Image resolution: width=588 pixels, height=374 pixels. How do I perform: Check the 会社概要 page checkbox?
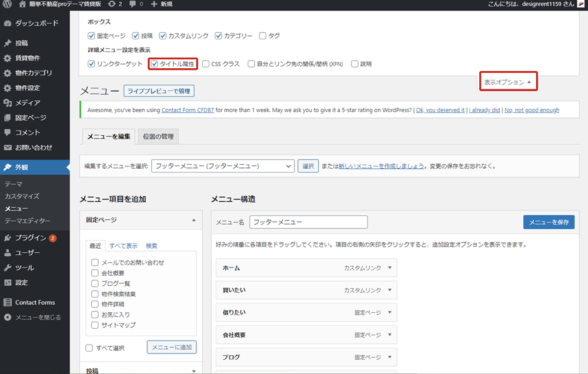pyautogui.click(x=95, y=273)
